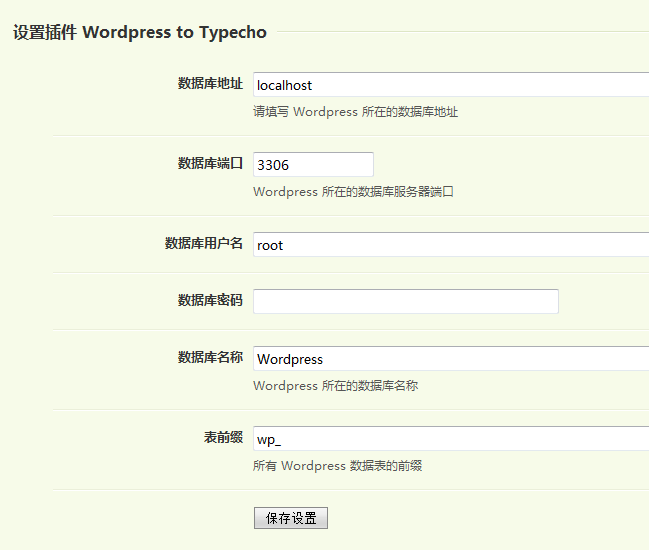The height and width of the screenshot is (550, 649).
Task: Click the empty database password field
Action: (x=405, y=301)
